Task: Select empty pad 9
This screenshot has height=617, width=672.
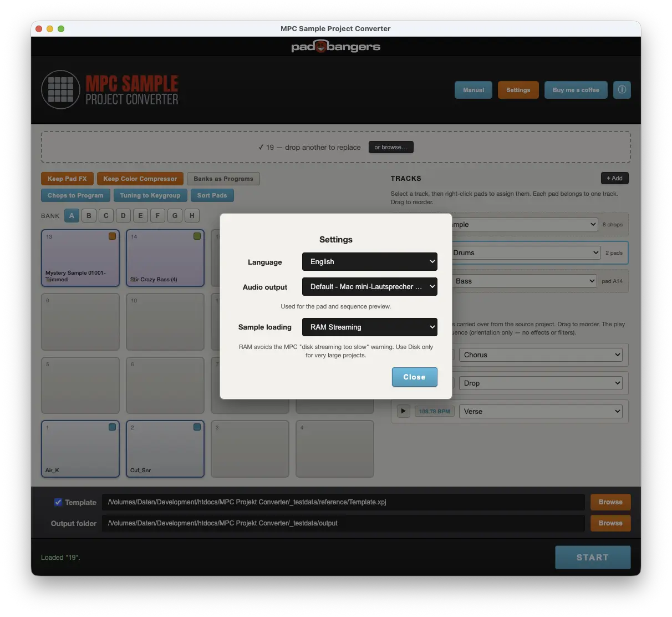Action: (80, 322)
